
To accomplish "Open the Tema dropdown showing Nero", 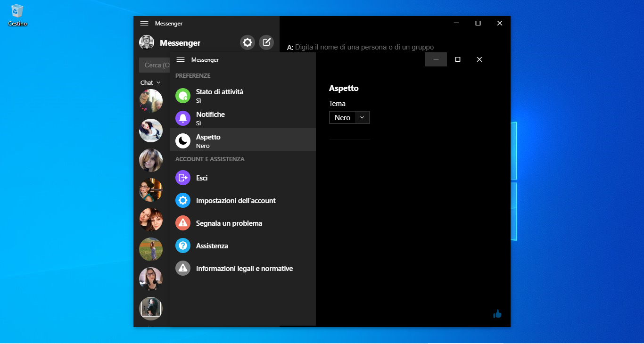I will (x=349, y=117).
